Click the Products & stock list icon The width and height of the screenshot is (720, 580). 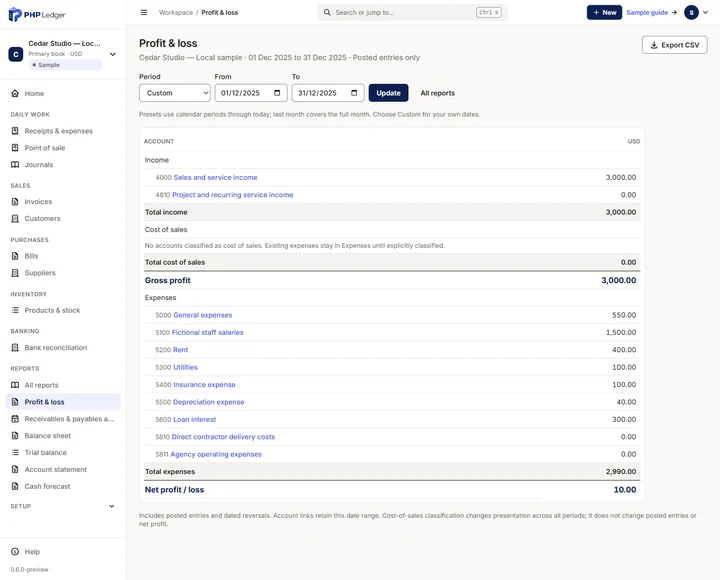click(x=15, y=310)
